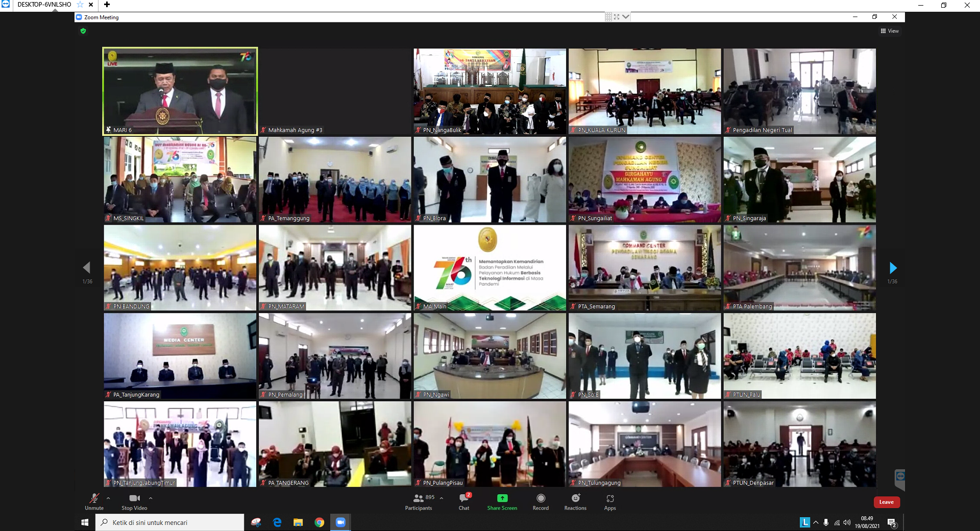
Task: Stop Video camera toggle
Action: [134, 501]
